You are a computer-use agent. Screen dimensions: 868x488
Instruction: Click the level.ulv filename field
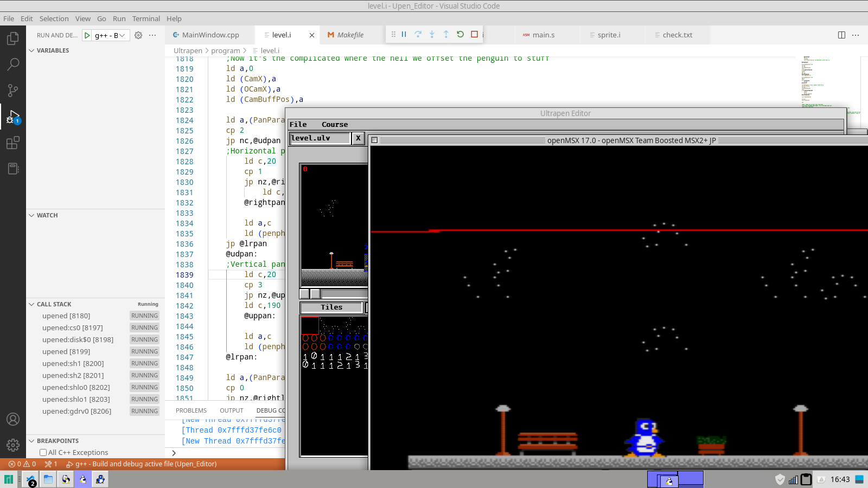tap(320, 138)
